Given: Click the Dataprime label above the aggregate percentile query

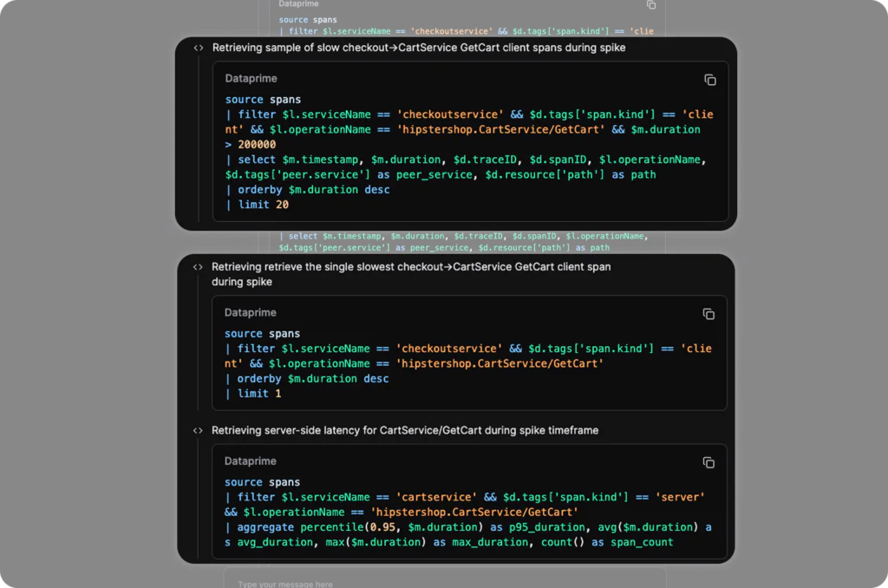Looking at the screenshot, I should [250, 461].
